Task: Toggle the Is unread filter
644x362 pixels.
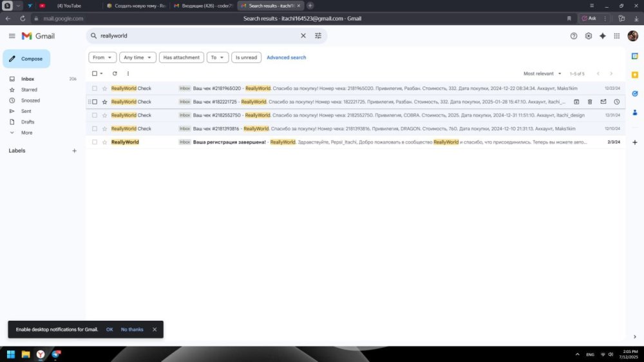Action: pyautogui.click(x=246, y=57)
